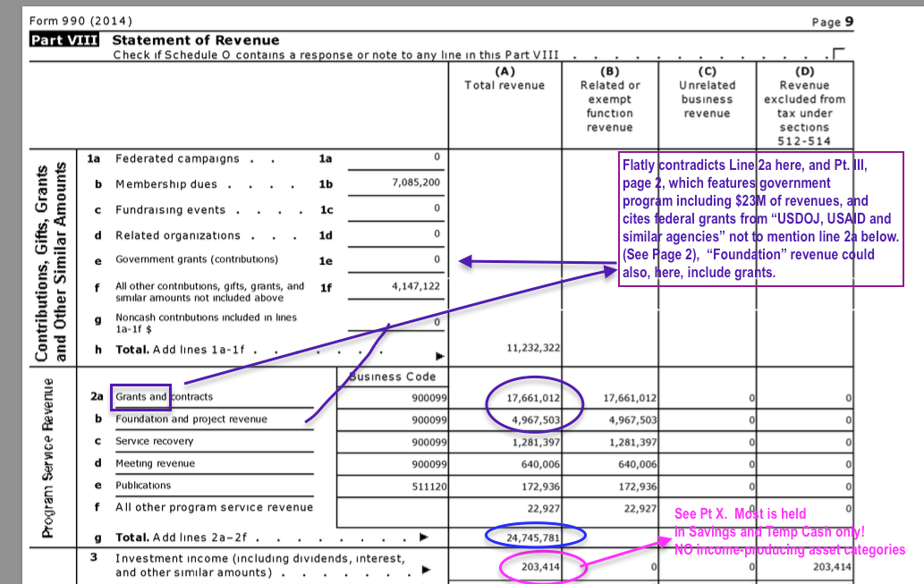The width and height of the screenshot is (924, 584).
Task: Click the purple-circled 17,661,012 total revenue value
Action: [533, 397]
